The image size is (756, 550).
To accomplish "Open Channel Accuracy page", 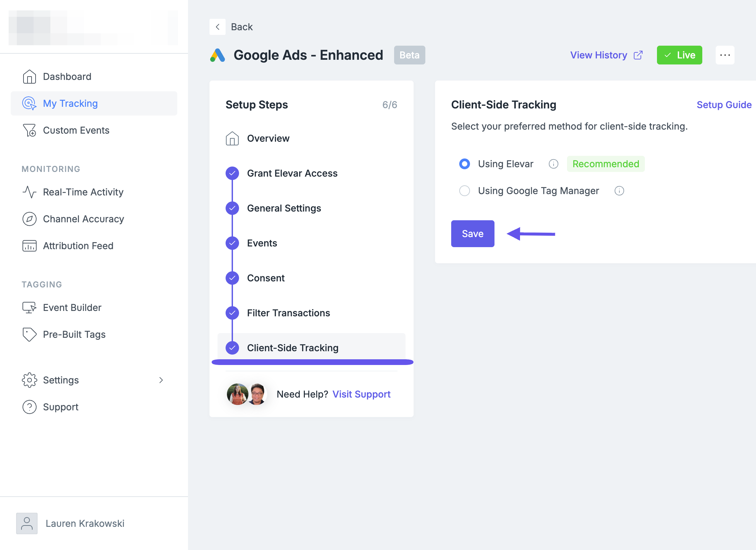I will click(x=94, y=219).
